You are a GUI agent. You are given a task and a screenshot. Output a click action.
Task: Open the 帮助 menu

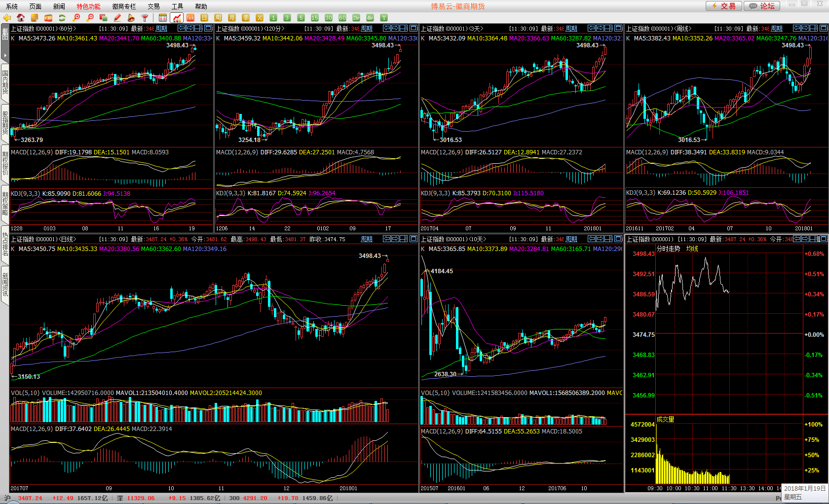(201, 6)
